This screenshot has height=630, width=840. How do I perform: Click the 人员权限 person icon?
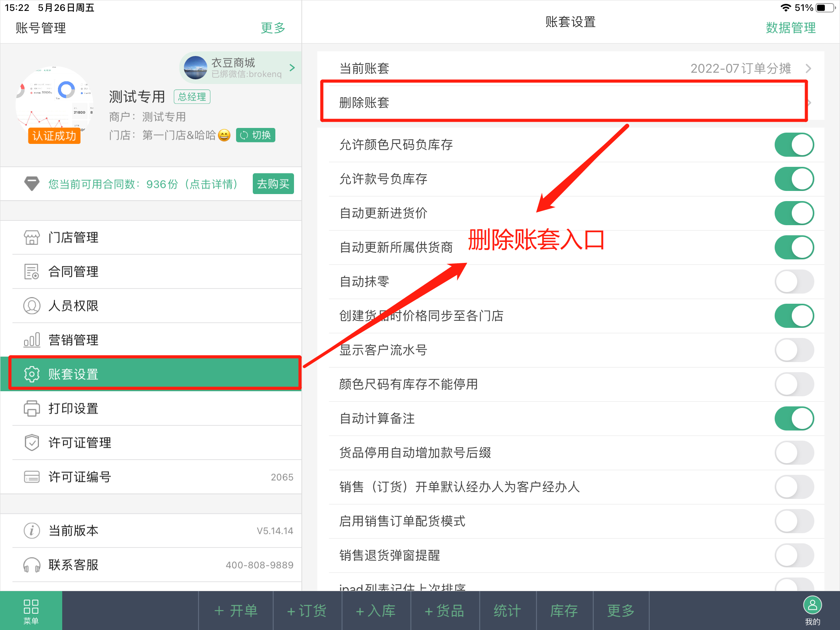[x=31, y=306]
